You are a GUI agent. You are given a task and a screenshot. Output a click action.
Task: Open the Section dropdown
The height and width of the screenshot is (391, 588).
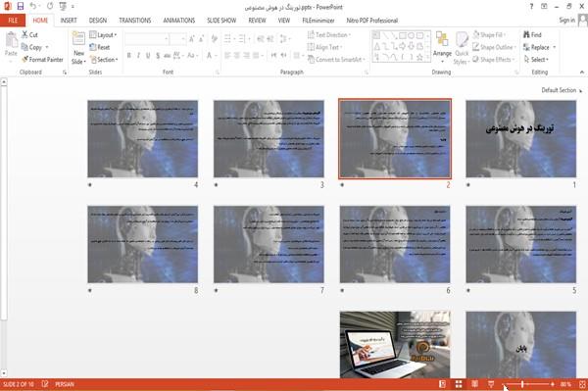(x=104, y=60)
